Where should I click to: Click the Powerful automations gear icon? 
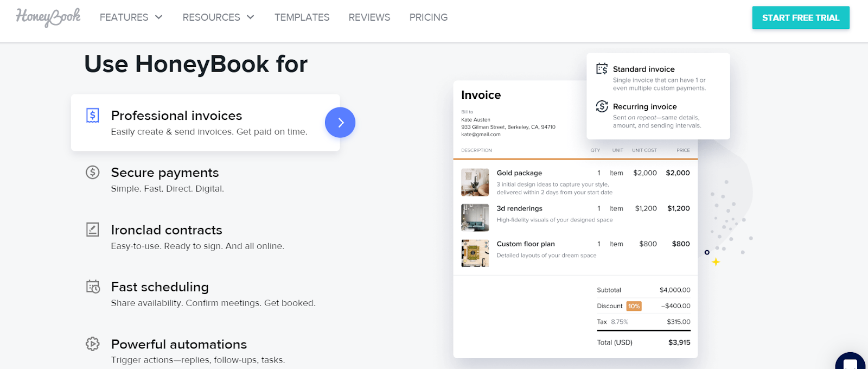click(x=93, y=343)
